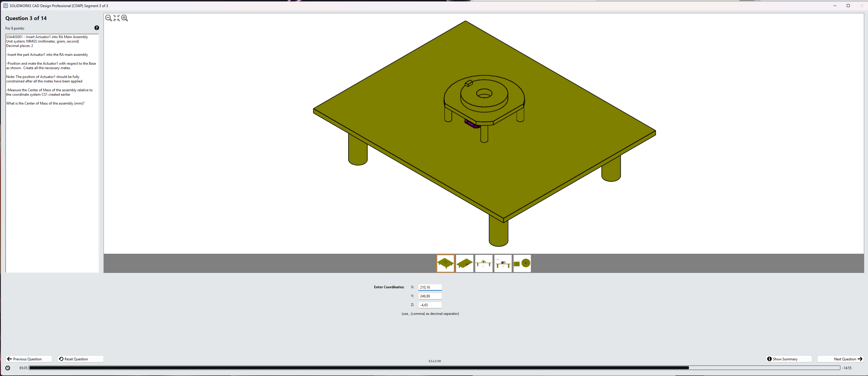
Task: Click the X coordinate input field
Action: [x=430, y=287]
